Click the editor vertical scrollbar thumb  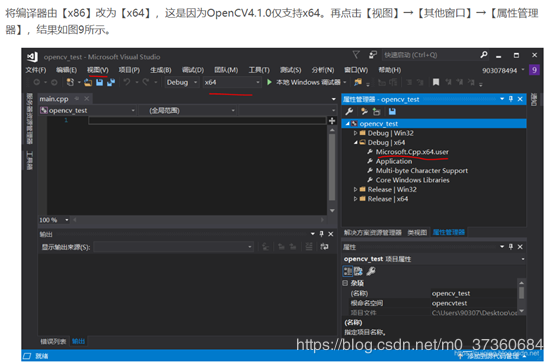pos(332,167)
